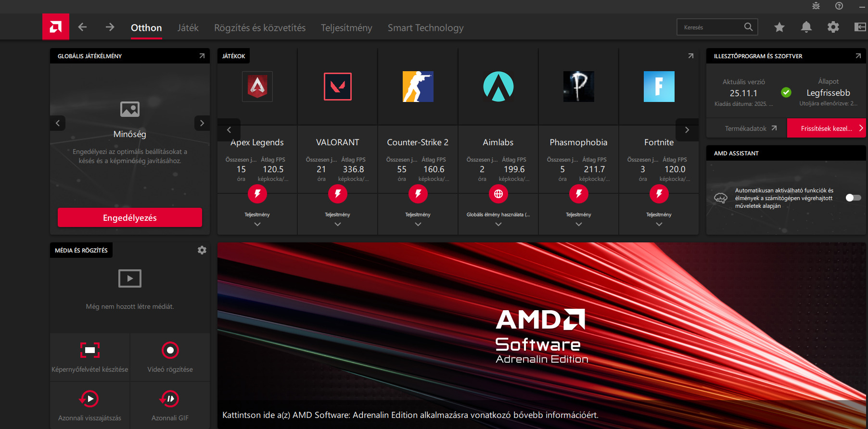Click Counter-Strike 2 performance profile icon

point(418,194)
